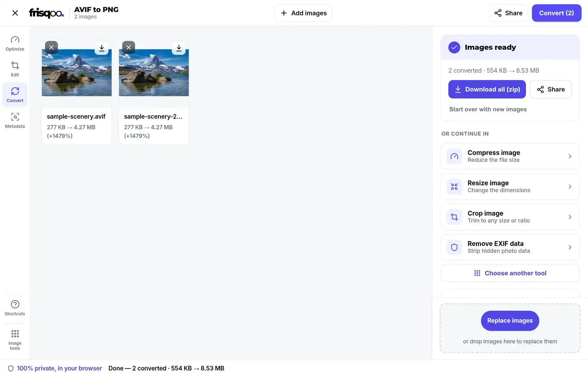Click 'Change the dimensions' description
The image size is (588, 377).
tap(499, 190)
